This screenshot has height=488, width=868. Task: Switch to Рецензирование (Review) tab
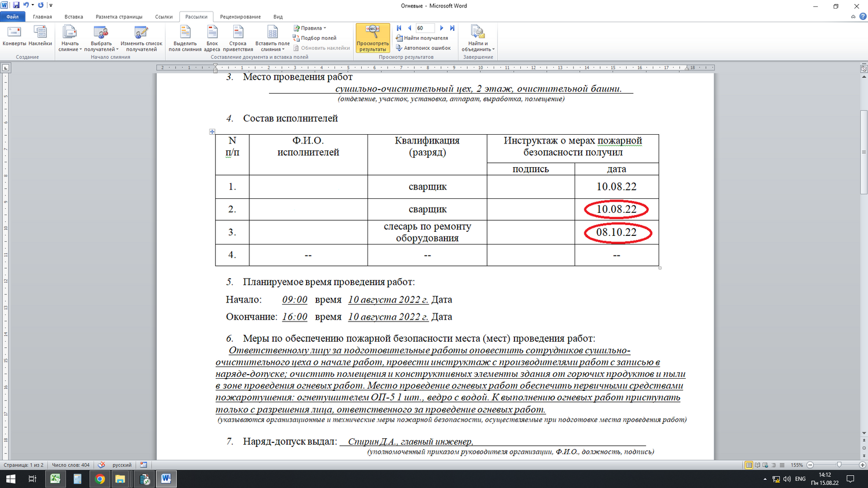tap(240, 17)
